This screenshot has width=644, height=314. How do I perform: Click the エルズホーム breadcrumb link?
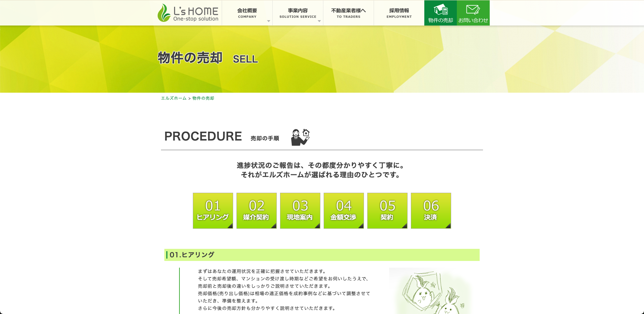[173, 98]
